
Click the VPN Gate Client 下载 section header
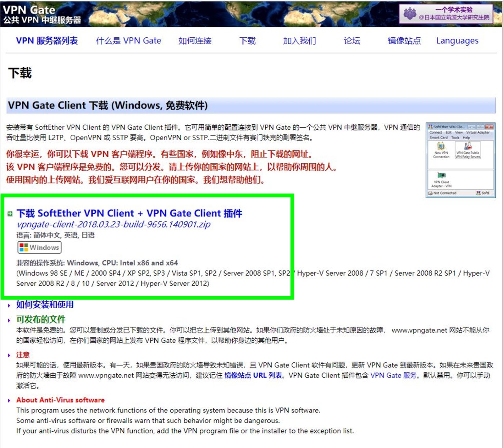coord(251,105)
